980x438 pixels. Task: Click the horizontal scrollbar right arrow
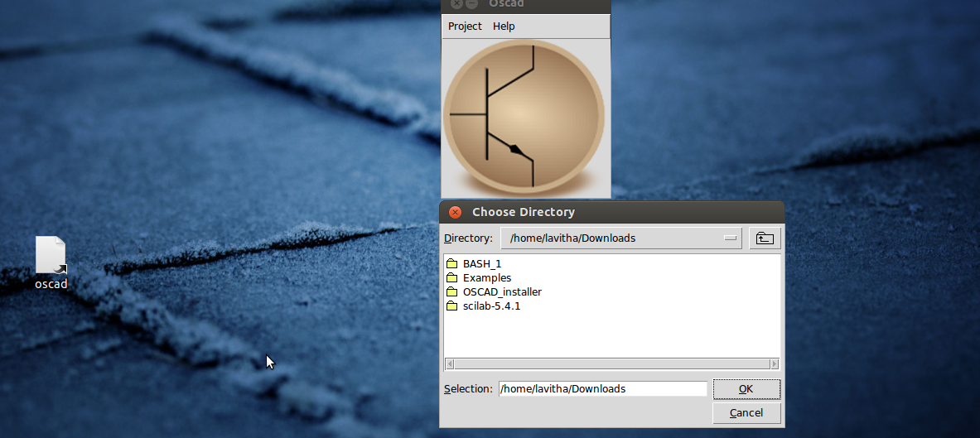click(x=775, y=363)
